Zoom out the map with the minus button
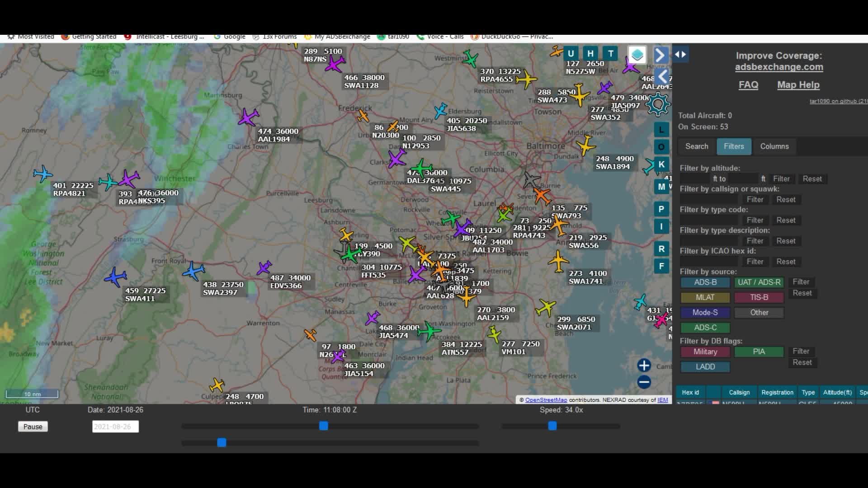868x488 pixels. pyautogui.click(x=644, y=382)
